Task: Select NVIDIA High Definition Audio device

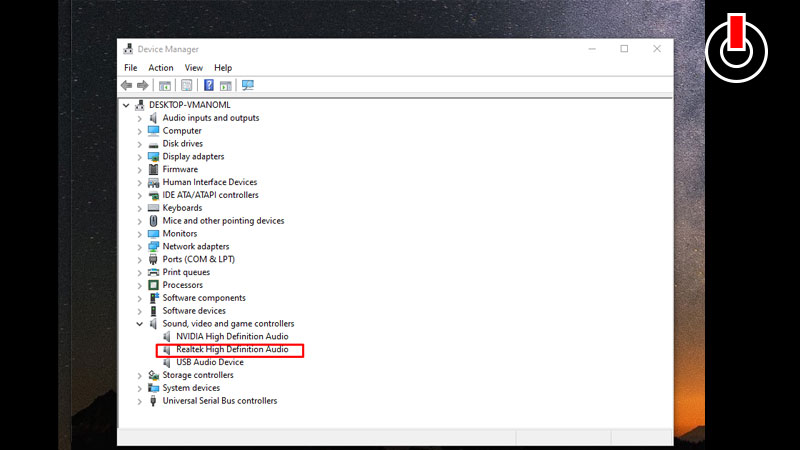Action: [x=232, y=336]
